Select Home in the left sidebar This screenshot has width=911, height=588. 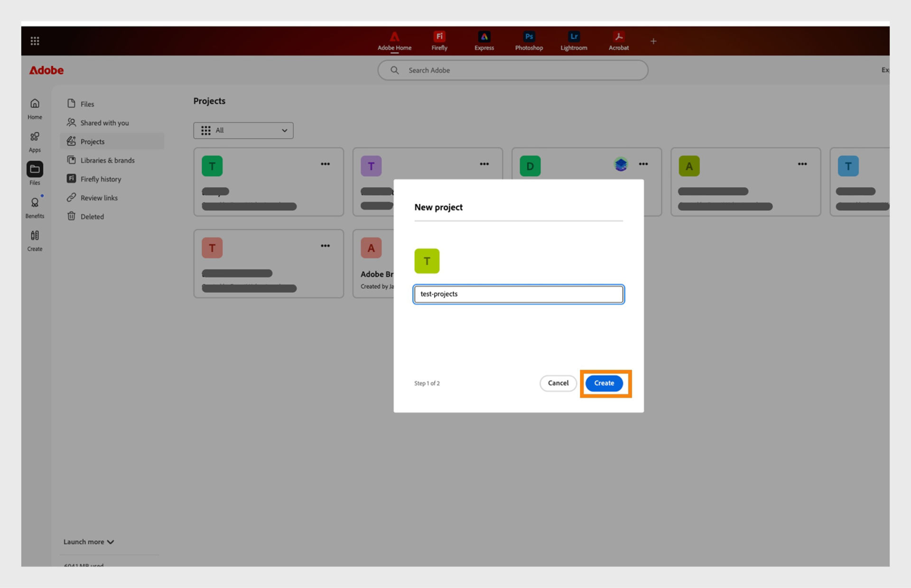pyautogui.click(x=34, y=109)
